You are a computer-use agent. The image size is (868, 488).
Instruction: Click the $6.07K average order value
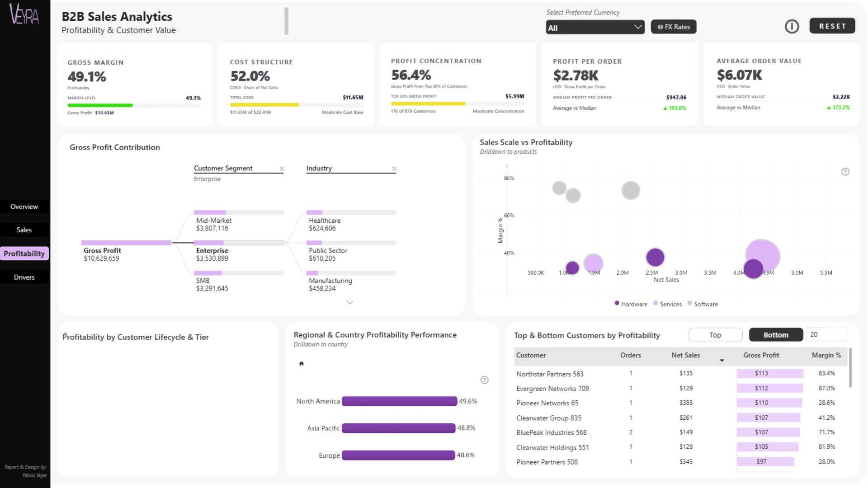coord(739,75)
